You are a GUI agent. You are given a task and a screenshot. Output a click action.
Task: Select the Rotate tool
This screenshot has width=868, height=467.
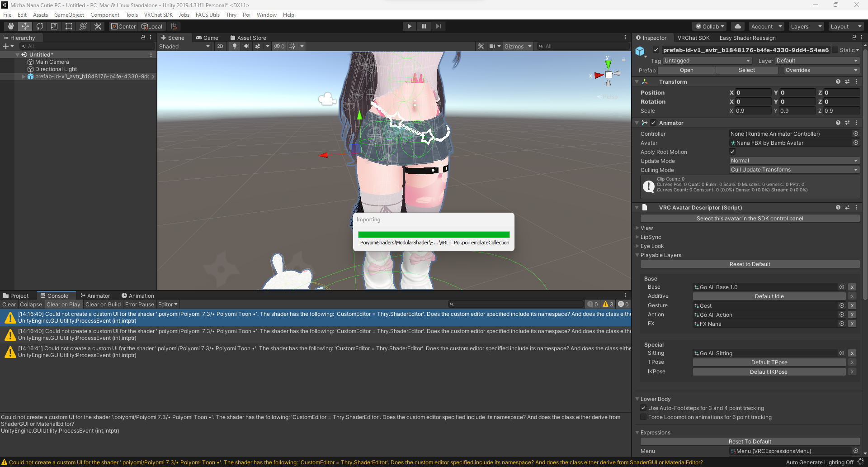pos(40,26)
